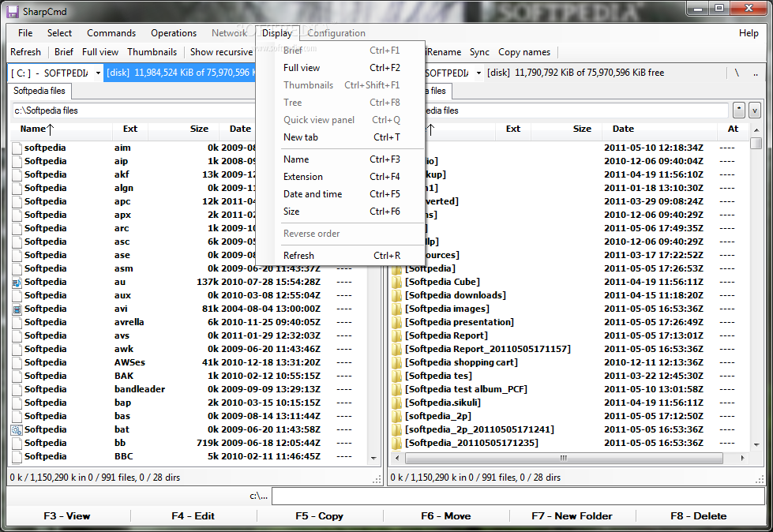Click the folder icon of [Softpedia Report]
The height and width of the screenshot is (532, 773).
(x=397, y=336)
